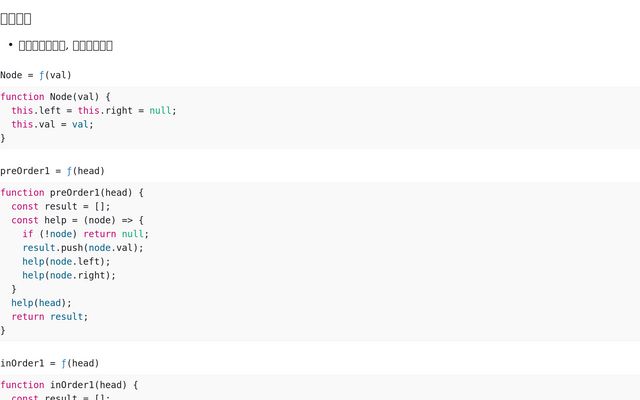Click the 'this.left = this.right = null' line
Viewport: 640px width, 400px height.
coord(94,111)
